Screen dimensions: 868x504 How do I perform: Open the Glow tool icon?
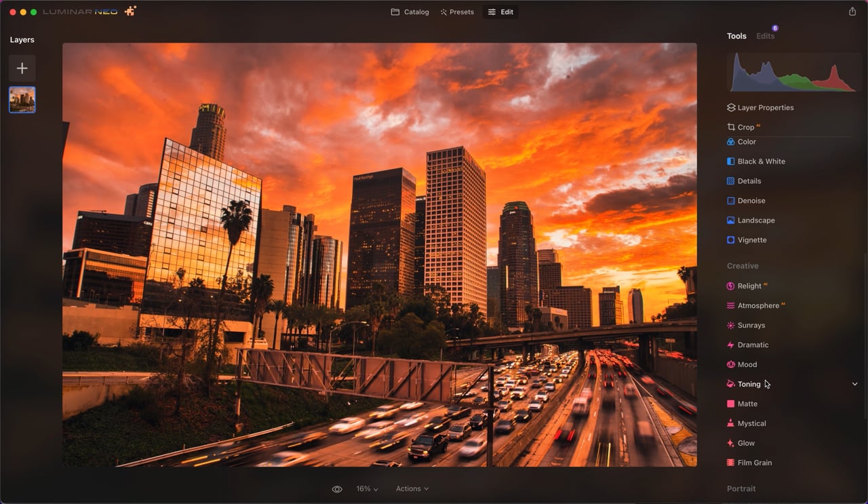pos(730,443)
